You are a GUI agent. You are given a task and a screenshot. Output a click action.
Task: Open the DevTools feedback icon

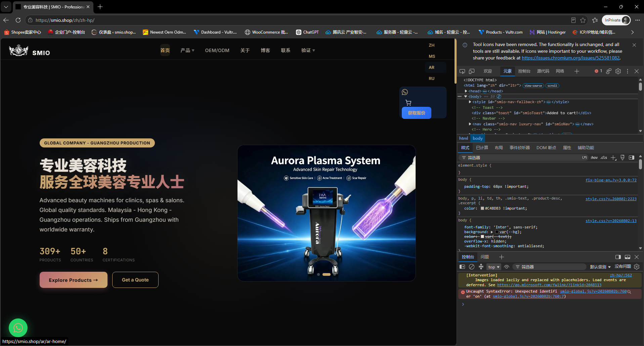coord(609,71)
